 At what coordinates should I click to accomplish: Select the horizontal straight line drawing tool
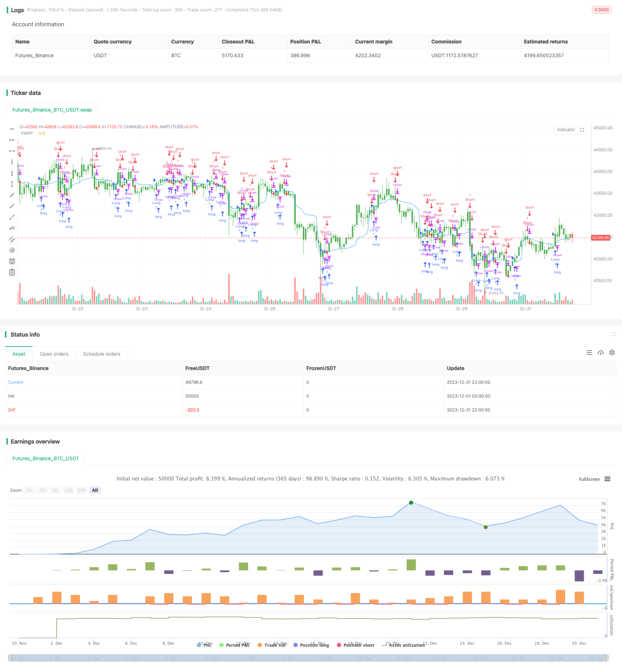(12, 129)
